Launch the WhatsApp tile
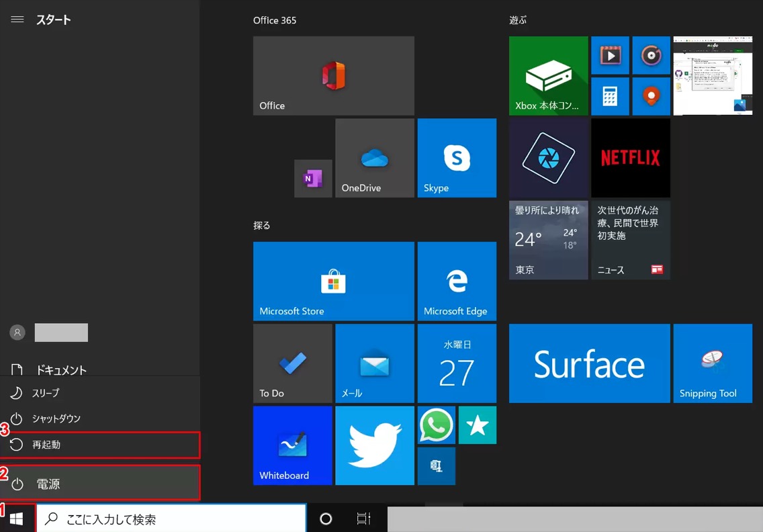 point(437,425)
